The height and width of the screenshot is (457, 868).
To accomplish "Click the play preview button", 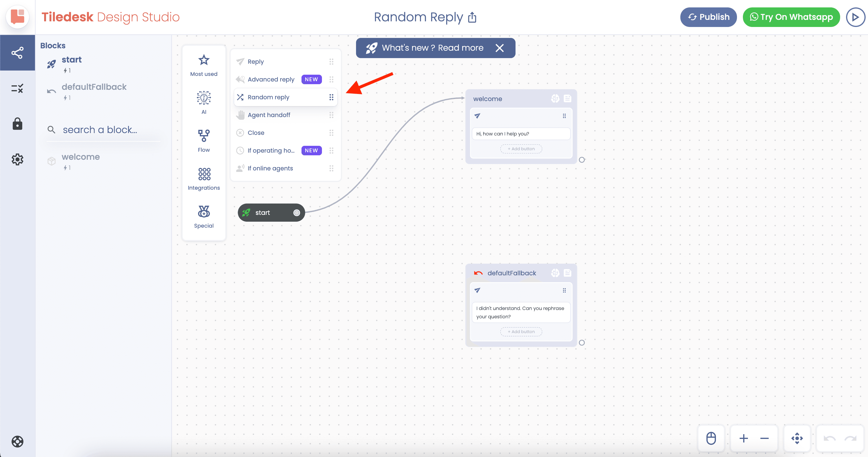I will point(855,17).
